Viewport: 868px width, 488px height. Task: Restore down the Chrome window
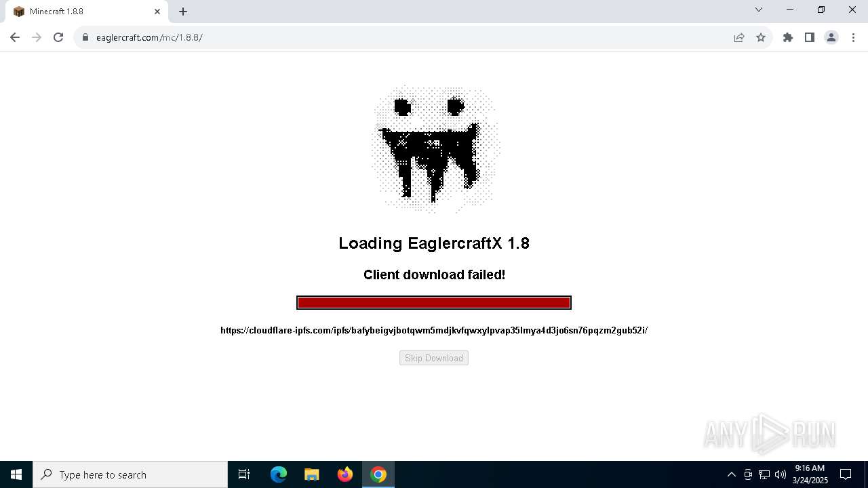pyautogui.click(x=821, y=10)
